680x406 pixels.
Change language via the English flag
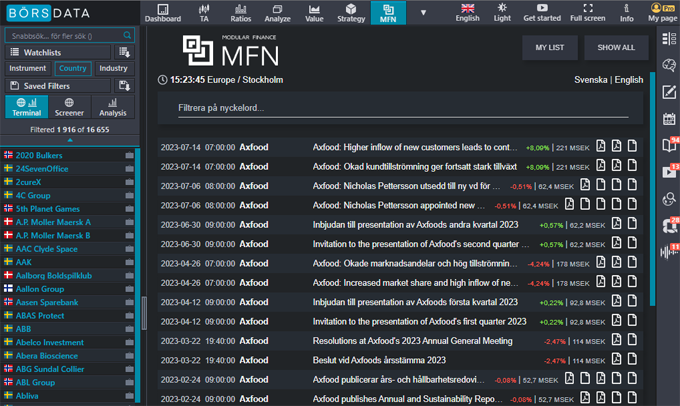[468, 13]
